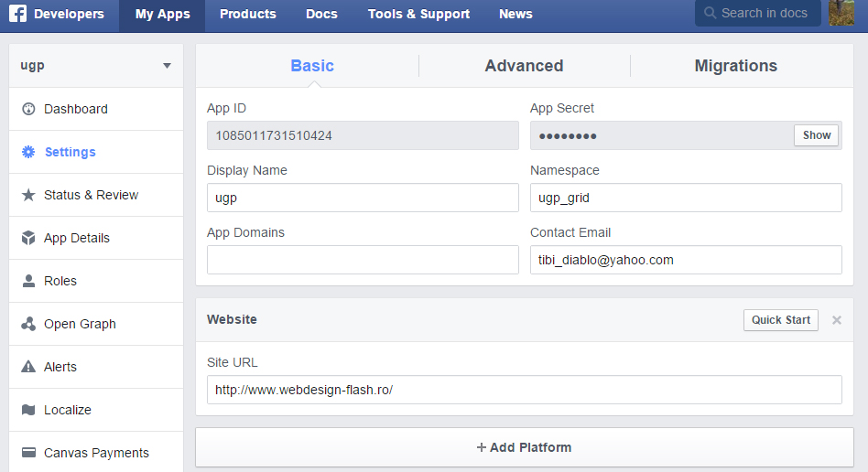Click the Facebook logo icon

point(17,15)
